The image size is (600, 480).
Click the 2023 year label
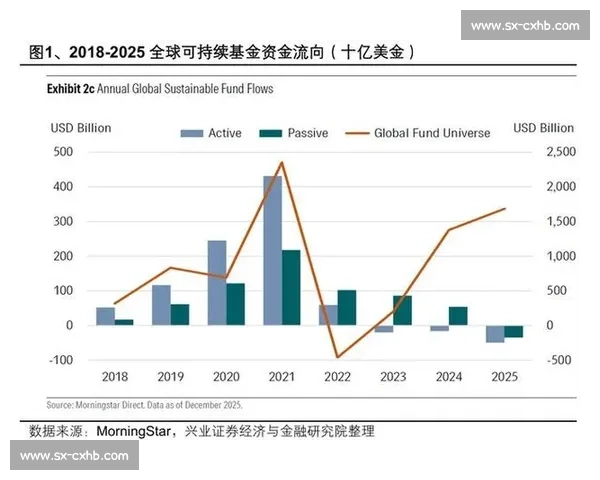pos(393,377)
